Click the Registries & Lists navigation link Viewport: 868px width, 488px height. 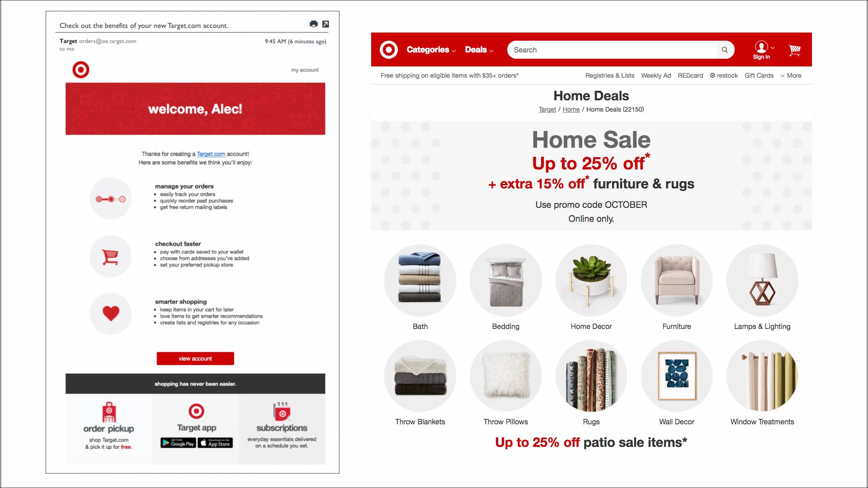(x=609, y=75)
